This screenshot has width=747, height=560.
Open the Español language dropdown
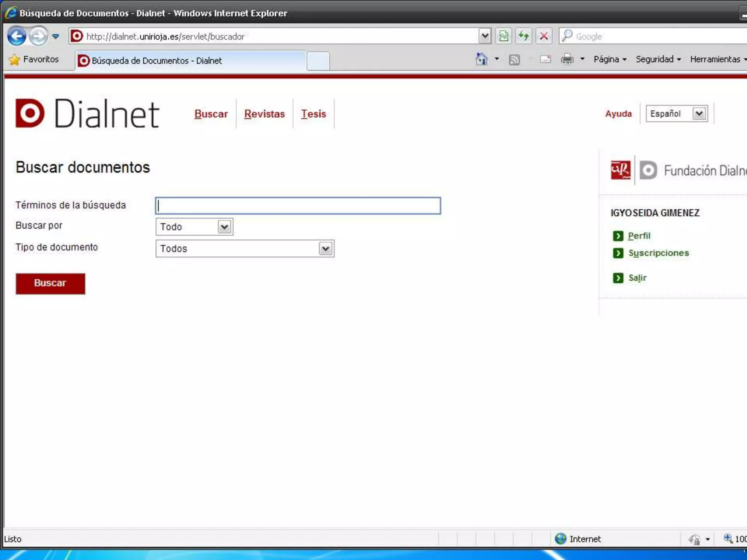[x=699, y=114]
